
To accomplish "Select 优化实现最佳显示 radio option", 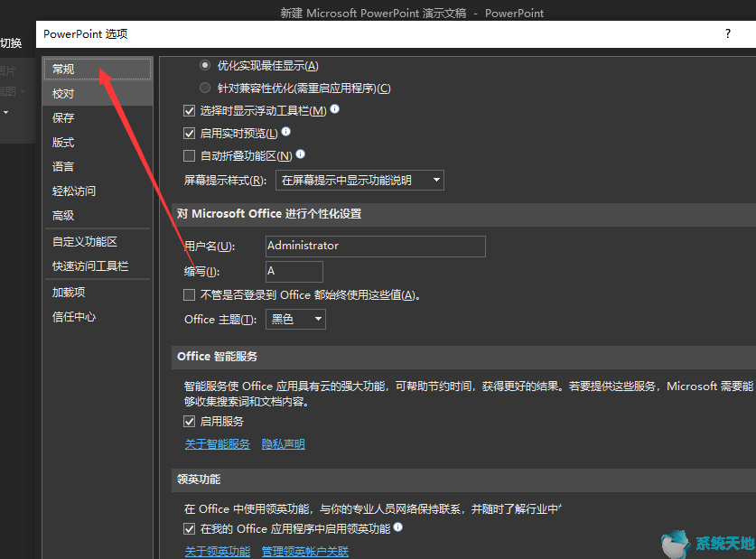I will (x=205, y=65).
